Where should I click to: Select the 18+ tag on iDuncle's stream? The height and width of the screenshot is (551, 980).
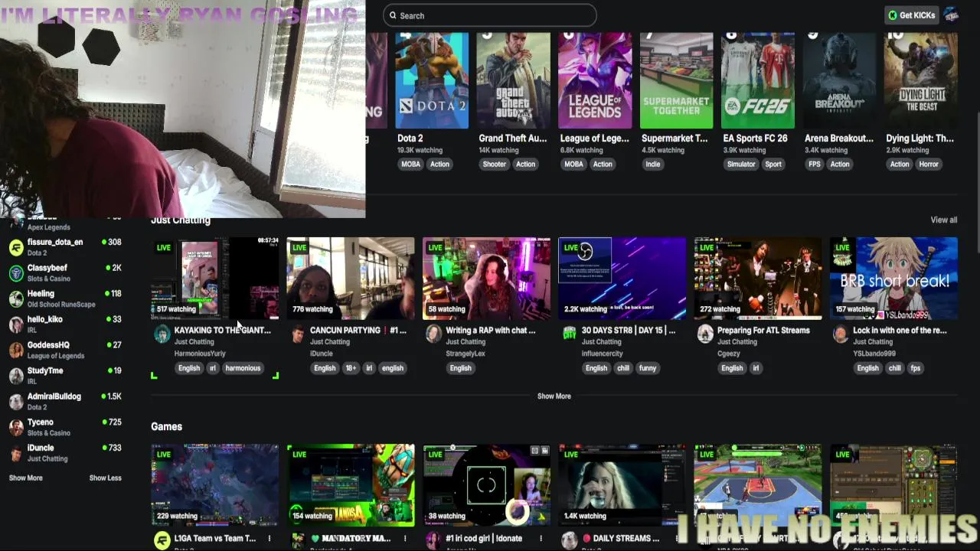(351, 368)
